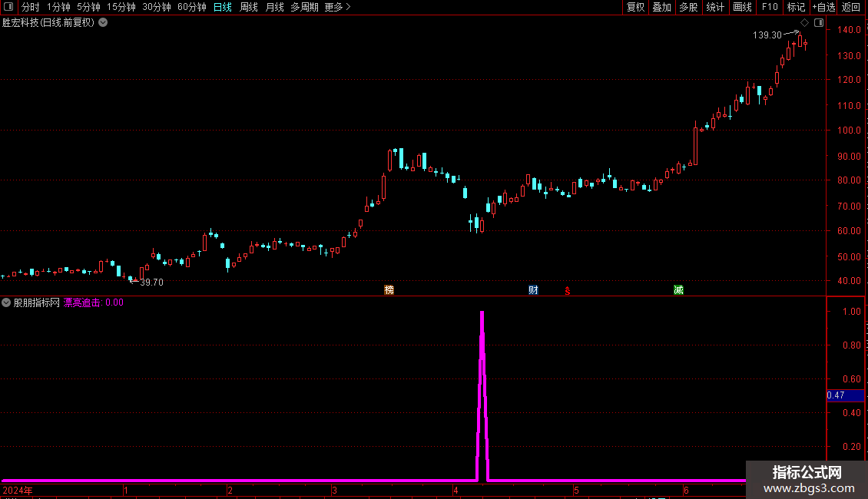
Task: Switch to 周线 weekly chart
Action: 249,7
